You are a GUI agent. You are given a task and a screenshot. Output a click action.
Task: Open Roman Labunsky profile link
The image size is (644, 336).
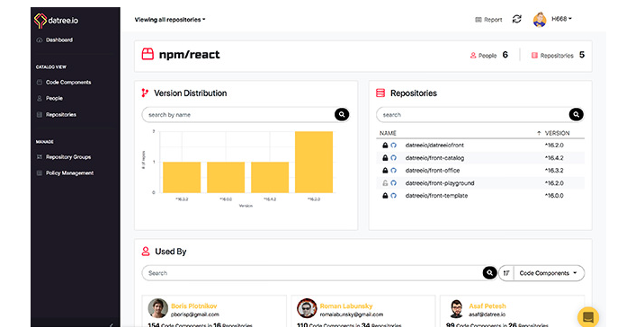346,306
